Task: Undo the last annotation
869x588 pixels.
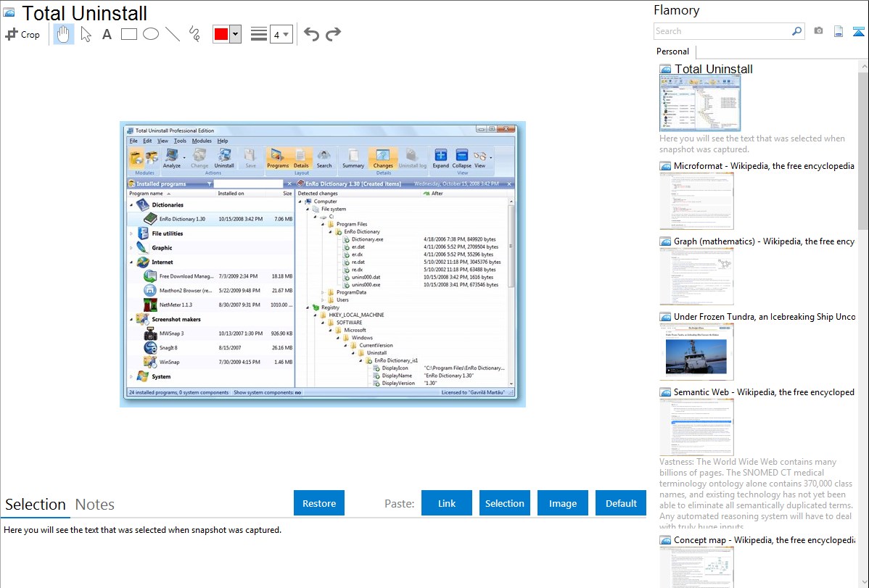Action: (311, 34)
